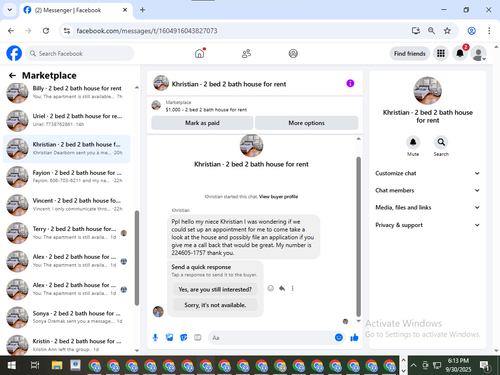
Task: Open the account profile avatar menu
Action: (x=478, y=53)
